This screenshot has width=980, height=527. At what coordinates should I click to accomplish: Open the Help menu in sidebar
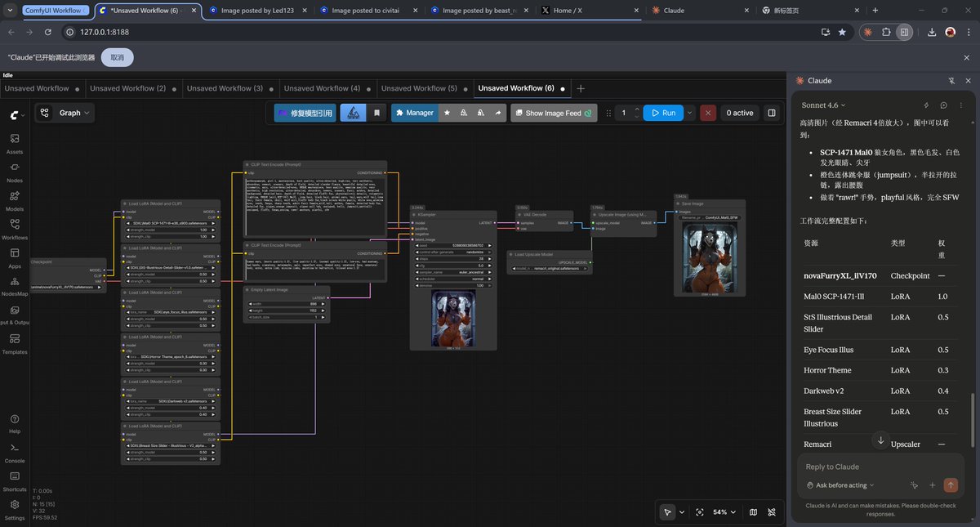pos(15,424)
